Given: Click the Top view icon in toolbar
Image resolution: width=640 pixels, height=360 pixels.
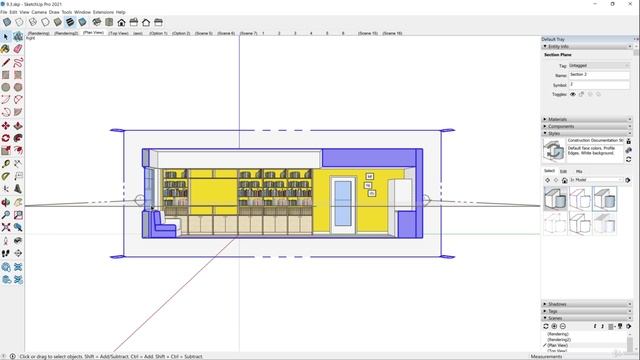Looking at the screenshot, I should tap(109, 22).
